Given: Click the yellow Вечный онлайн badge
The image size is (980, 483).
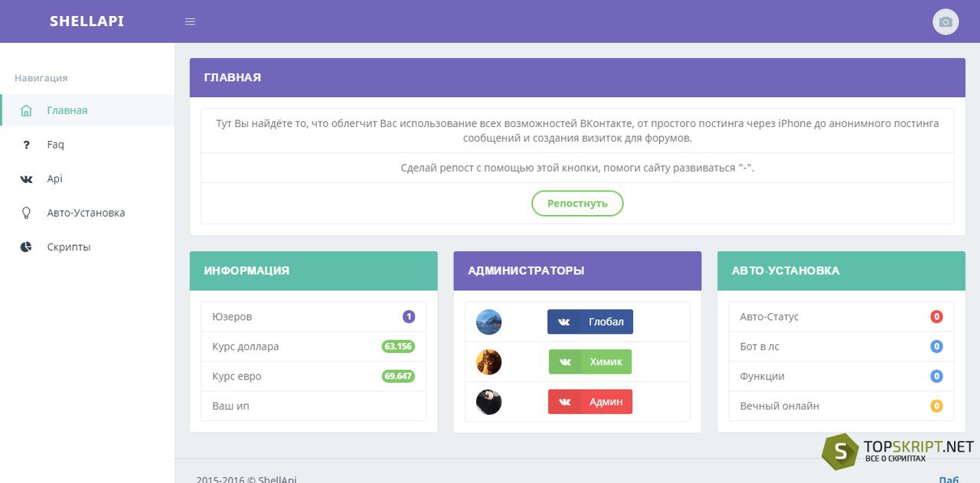Looking at the screenshot, I should pyautogui.click(x=936, y=406).
